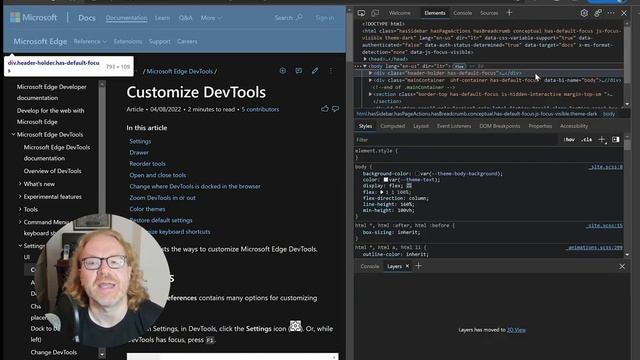Expand the Tools sidebar item
This screenshot has width=640, height=360.
[x=20, y=209]
